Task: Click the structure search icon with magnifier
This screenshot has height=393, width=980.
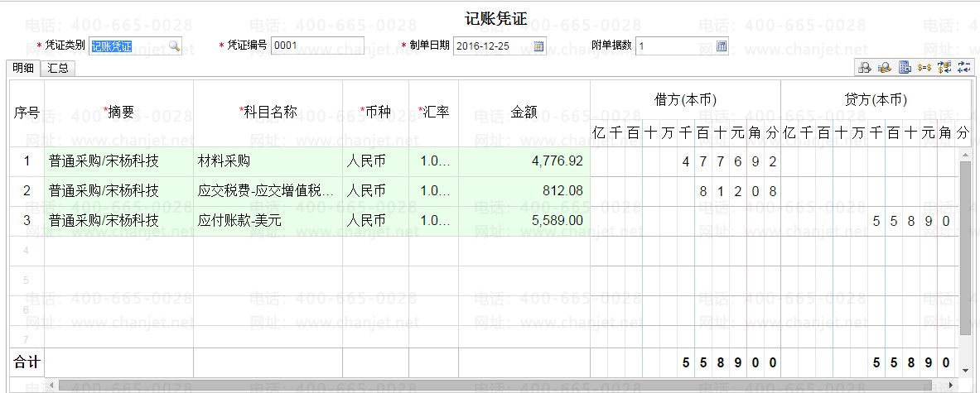Action: [864, 67]
